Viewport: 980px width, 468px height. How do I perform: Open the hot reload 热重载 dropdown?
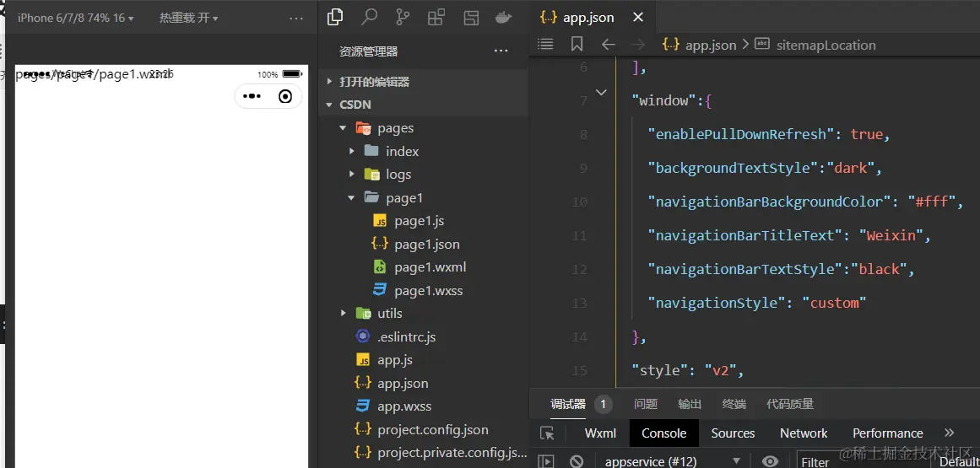tap(189, 18)
